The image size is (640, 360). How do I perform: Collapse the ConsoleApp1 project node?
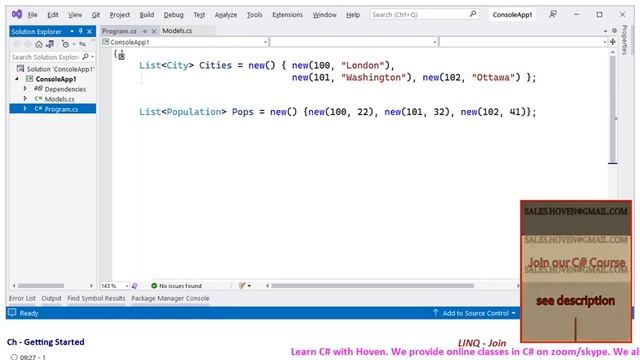click(17, 79)
